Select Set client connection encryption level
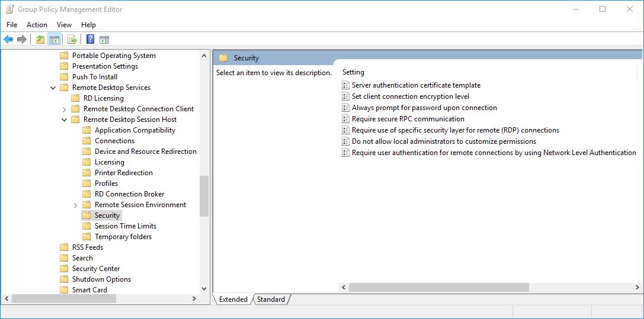This screenshot has width=644, height=319. click(411, 96)
